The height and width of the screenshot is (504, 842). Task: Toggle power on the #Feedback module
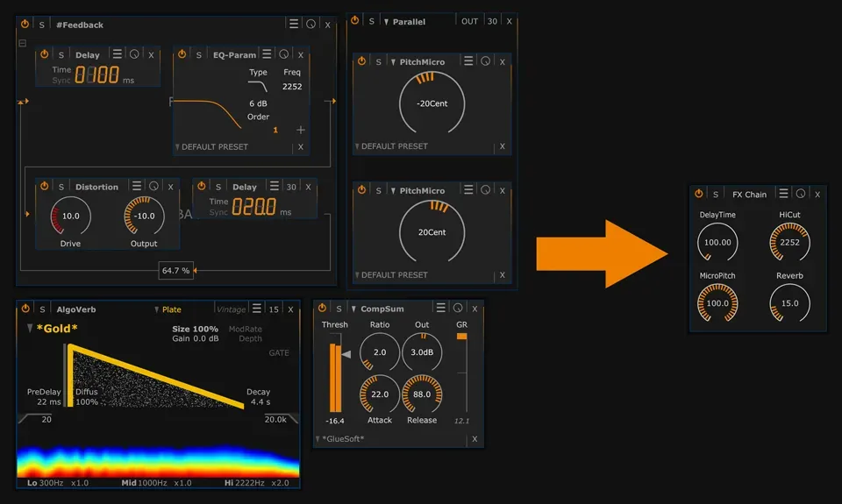click(x=25, y=24)
